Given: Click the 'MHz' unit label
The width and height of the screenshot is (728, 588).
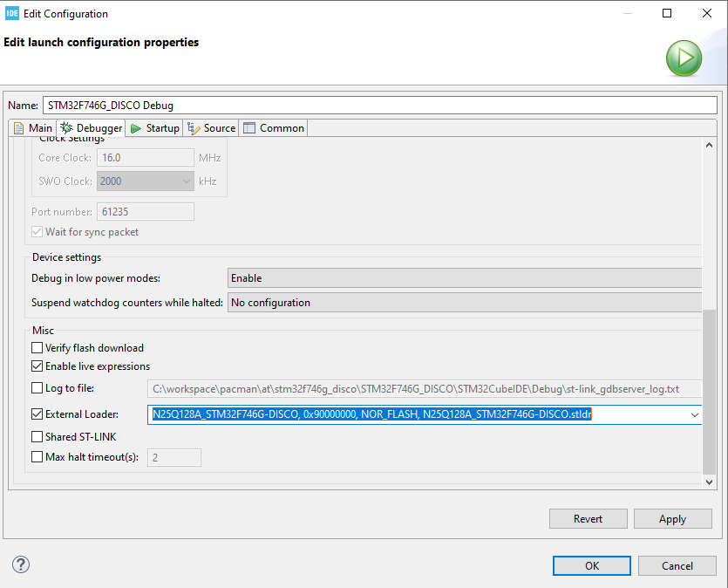Looking at the screenshot, I should click(210, 158).
